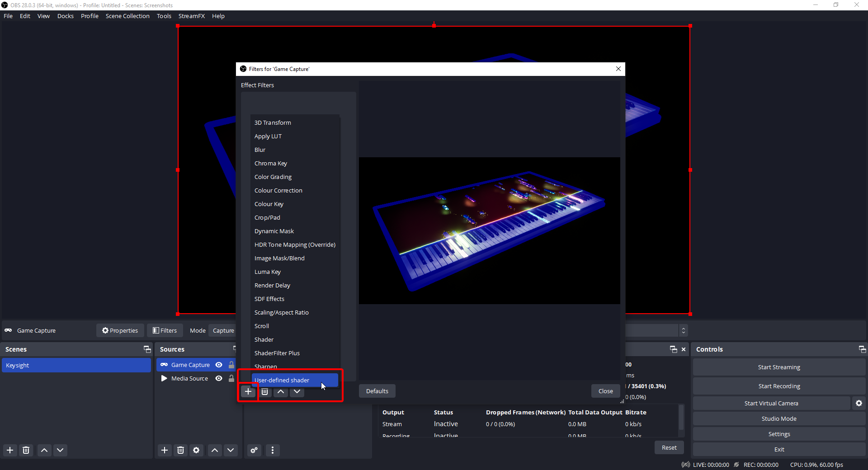Image resolution: width=868 pixels, height=470 pixels.
Task: Add a new scene in Scenes panel
Action: [x=10, y=450]
